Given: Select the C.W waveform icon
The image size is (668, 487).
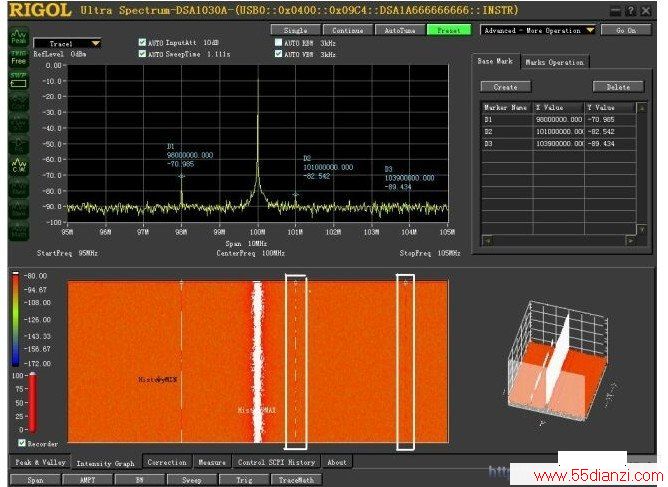Looking at the screenshot, I should [x=18, y=165].
